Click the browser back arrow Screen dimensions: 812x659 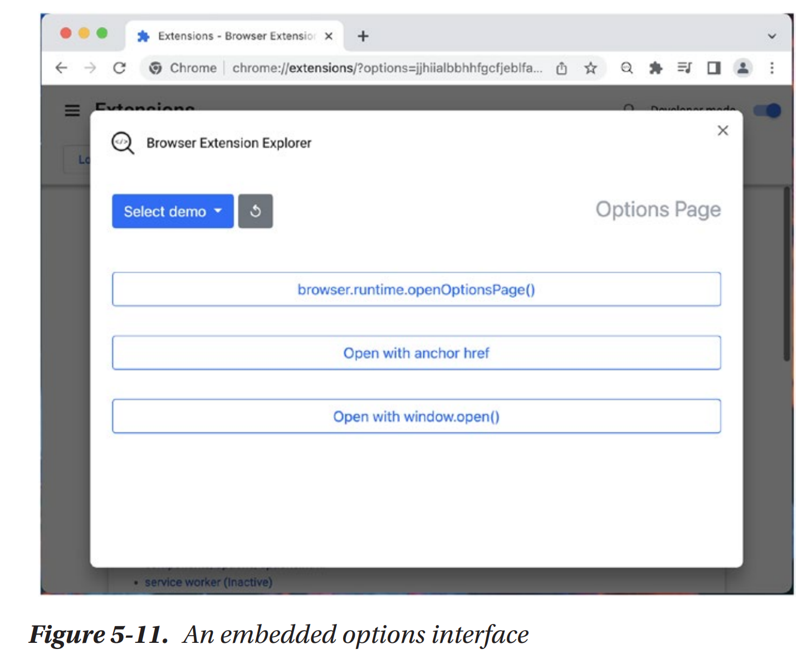(61, 68)
